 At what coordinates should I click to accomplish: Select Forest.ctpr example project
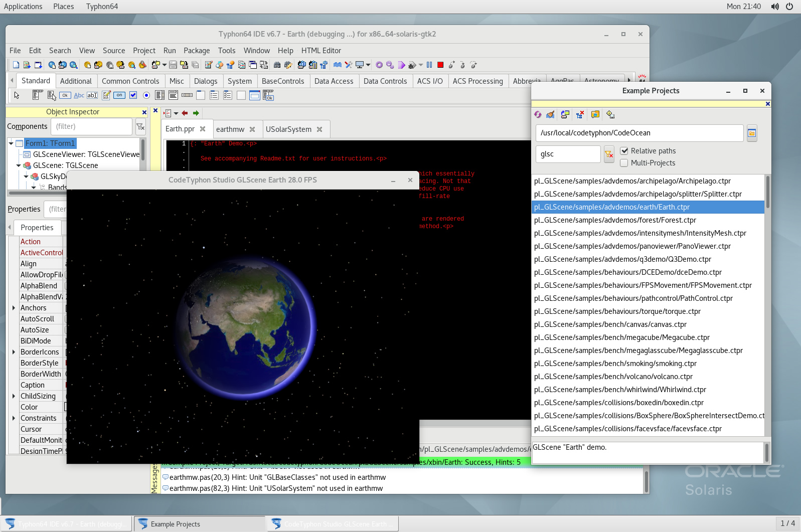648,220
